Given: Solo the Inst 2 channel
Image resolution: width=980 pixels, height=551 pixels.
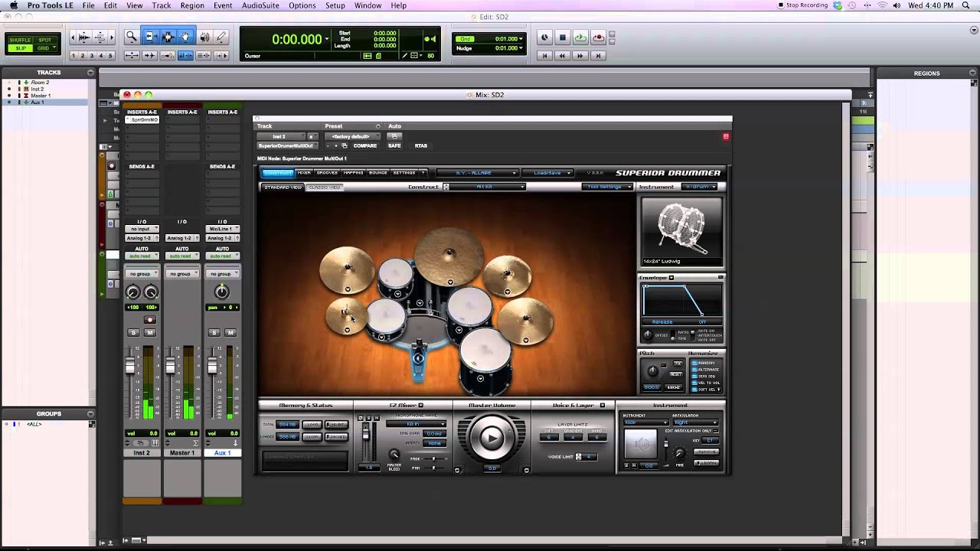Looking at the screenshot, I should point(134,332).
